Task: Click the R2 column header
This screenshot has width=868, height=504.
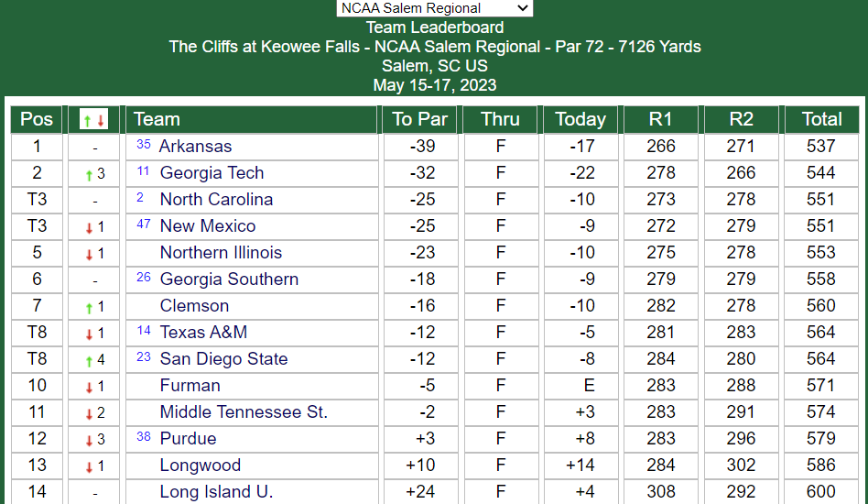Action: point(742,120)
